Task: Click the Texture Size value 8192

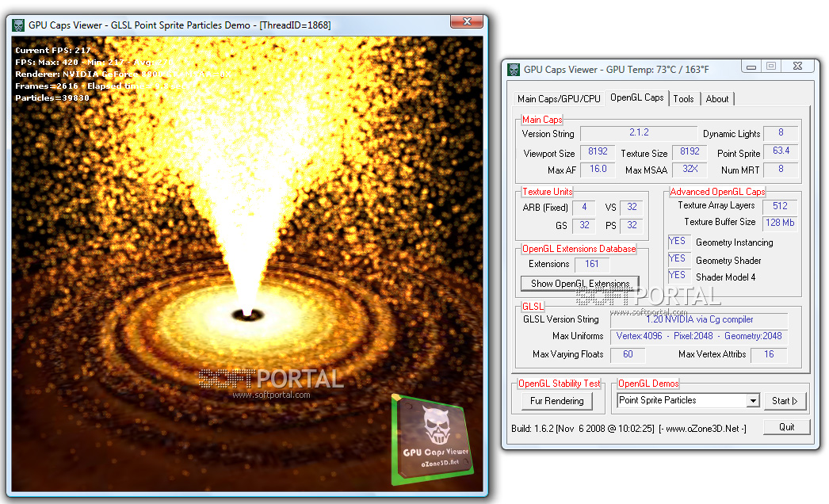Action: point(690,152)
